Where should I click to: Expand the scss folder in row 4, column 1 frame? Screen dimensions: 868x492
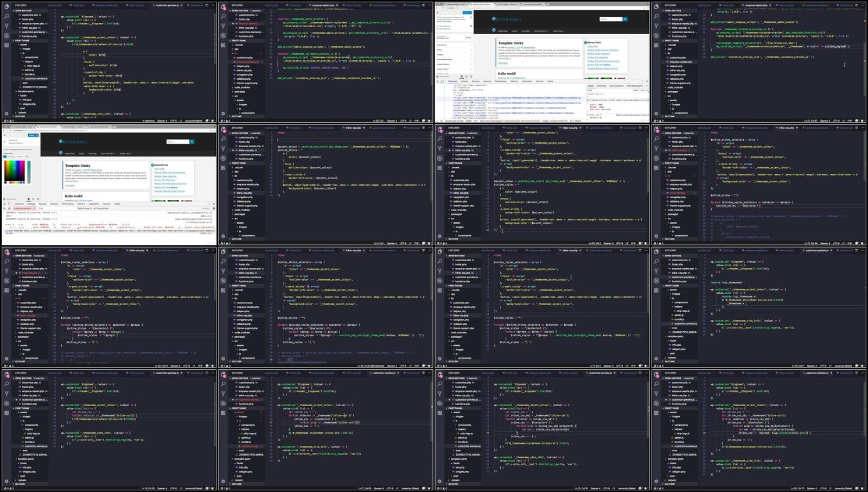point(24,450)
